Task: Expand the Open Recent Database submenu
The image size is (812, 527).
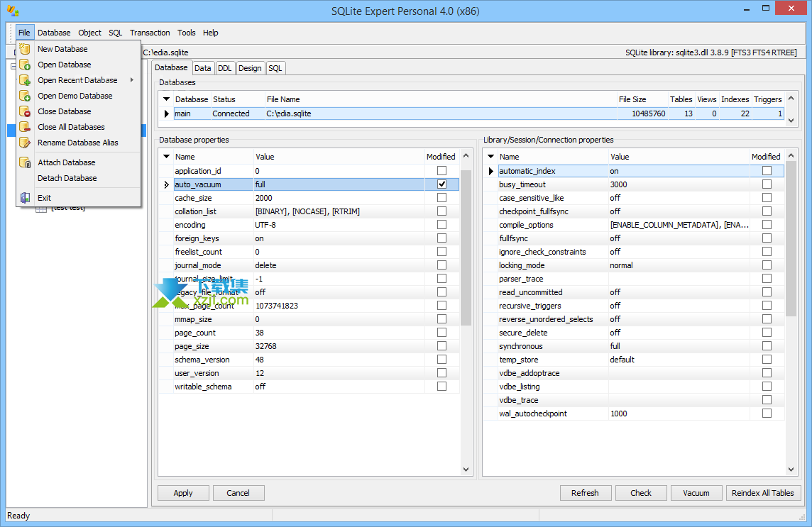Action: [132, 80]
